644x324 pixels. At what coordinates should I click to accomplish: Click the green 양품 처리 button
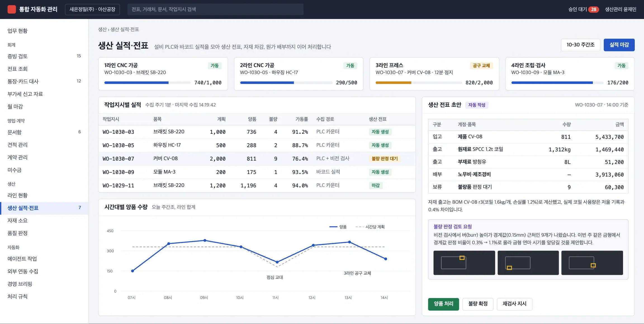point(443,304)
